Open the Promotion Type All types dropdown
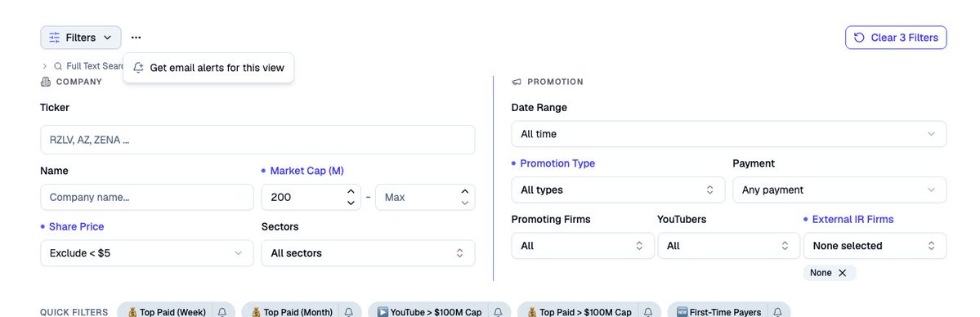 [618, 190]
